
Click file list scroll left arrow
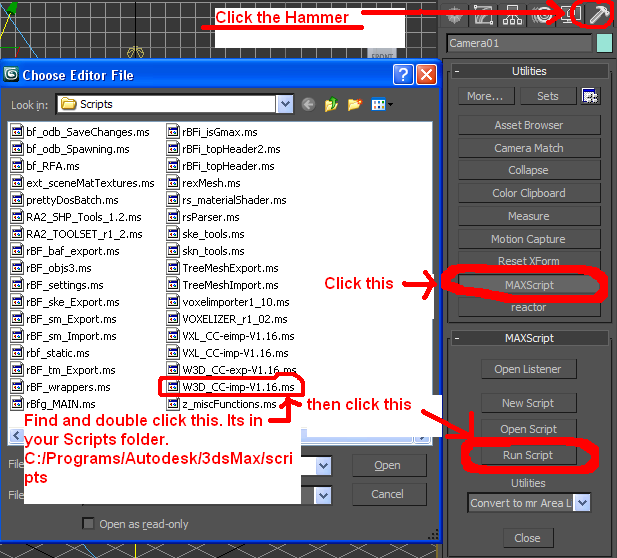coord(16,436)
